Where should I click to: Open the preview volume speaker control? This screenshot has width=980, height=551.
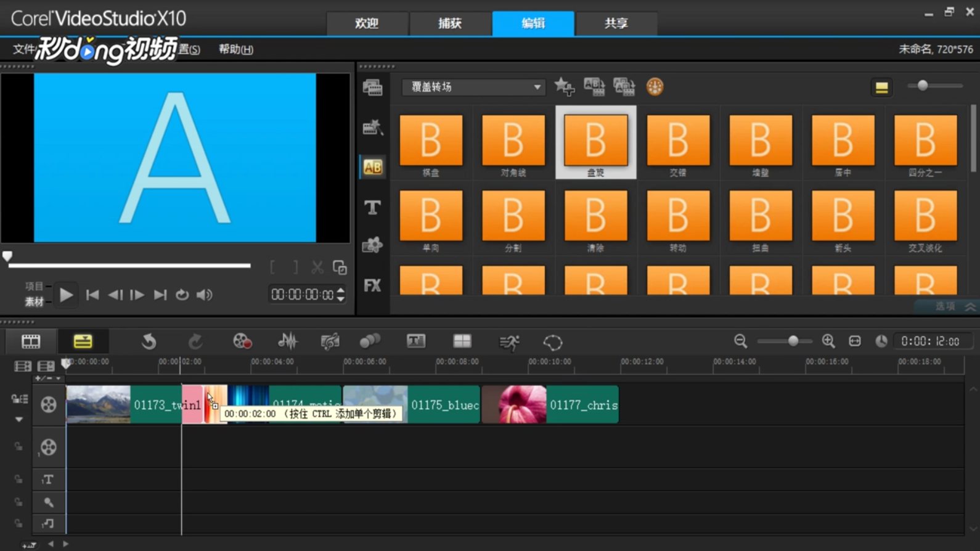(x=205, y=295)
